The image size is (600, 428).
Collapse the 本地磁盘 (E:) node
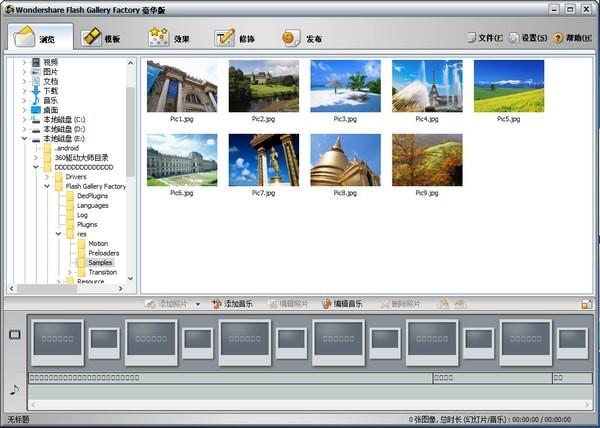pyautogui.click(x=24, y=138)
